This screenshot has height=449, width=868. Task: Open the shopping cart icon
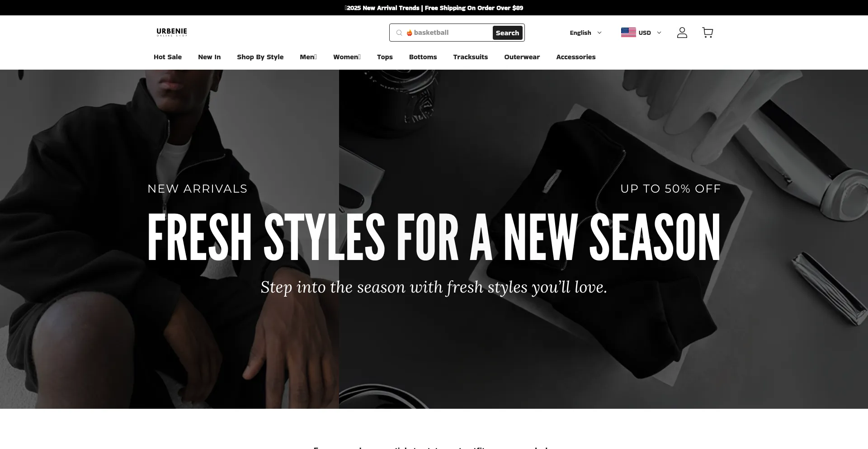coord(708,33)
